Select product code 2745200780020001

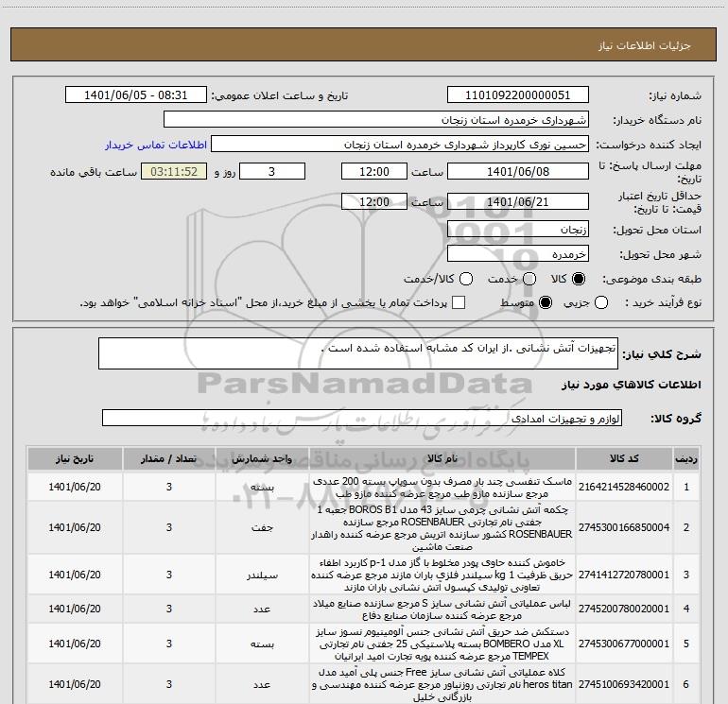(x=624, y=609)
